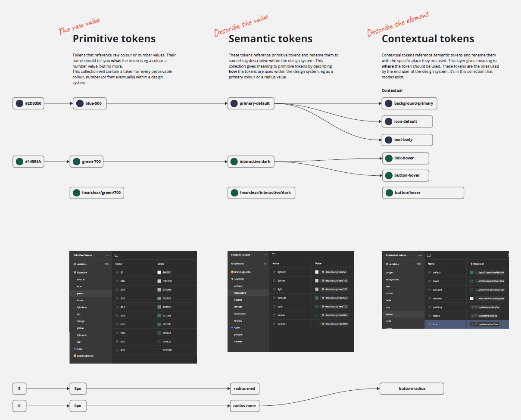Click the primary-default semantic token node
This screenshot has width=521, height=420.
(251, 103)
